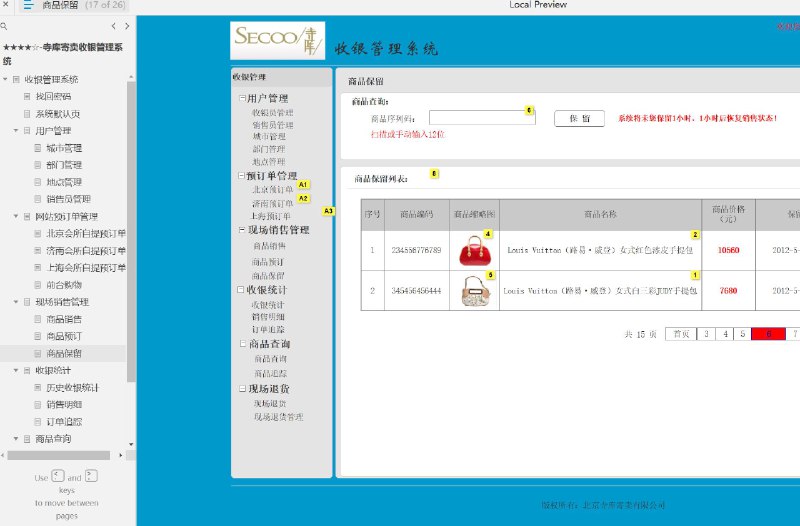Focus the 商品序列码 input field
This screenshot has height=526, width=800.
[x=482, y=118]
